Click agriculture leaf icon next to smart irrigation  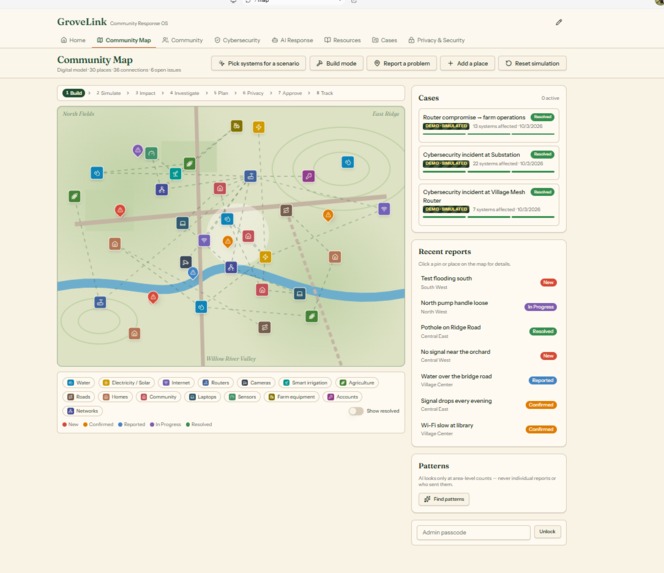tap(189, 163)
